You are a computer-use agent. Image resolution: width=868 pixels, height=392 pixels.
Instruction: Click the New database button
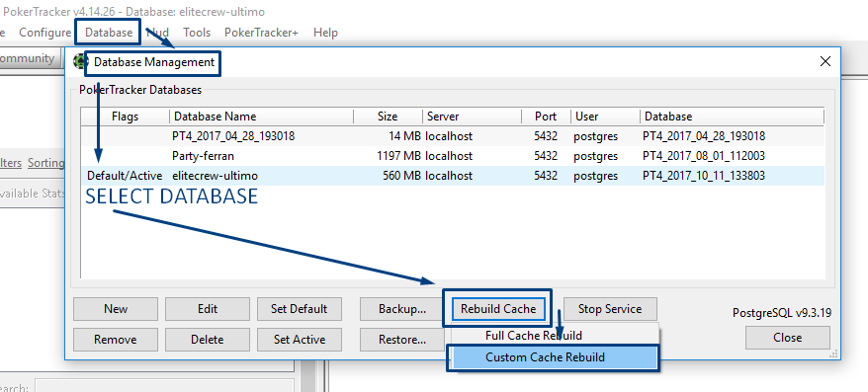[x=116, y=309]
